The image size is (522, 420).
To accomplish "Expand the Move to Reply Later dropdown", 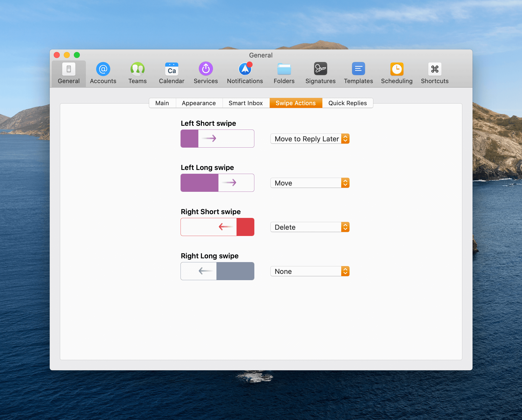I will tap(310, 139).
